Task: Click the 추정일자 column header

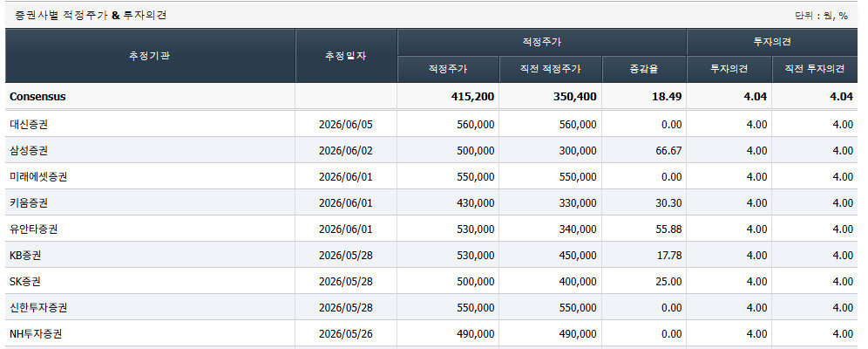Action: pos(346,56)
